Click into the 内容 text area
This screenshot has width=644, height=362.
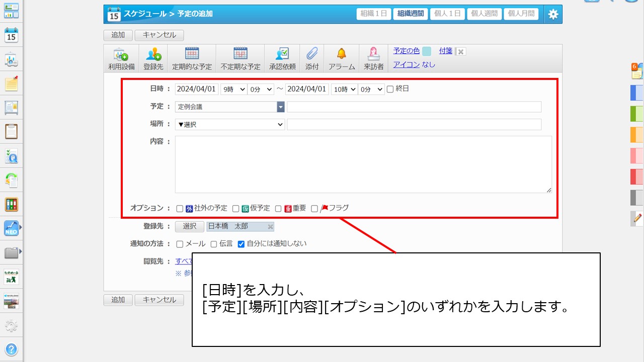pyautogui.click(x=363, y=164)
